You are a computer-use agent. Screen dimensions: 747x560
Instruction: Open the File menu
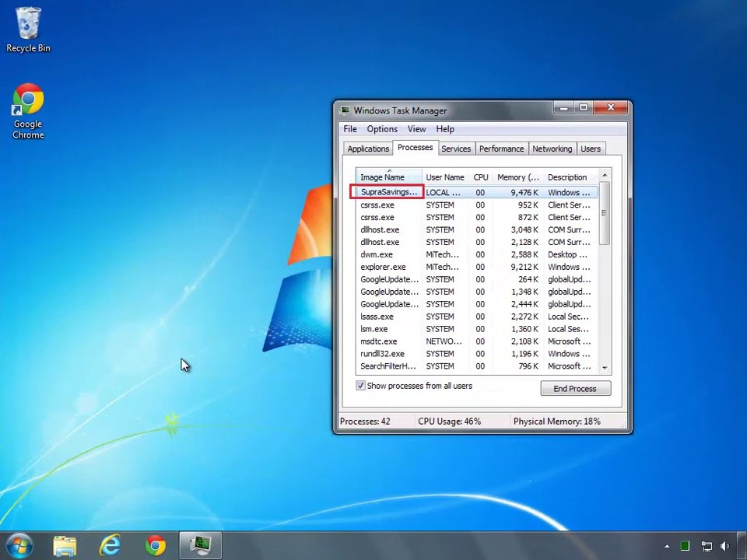click(x=350, y=129)
